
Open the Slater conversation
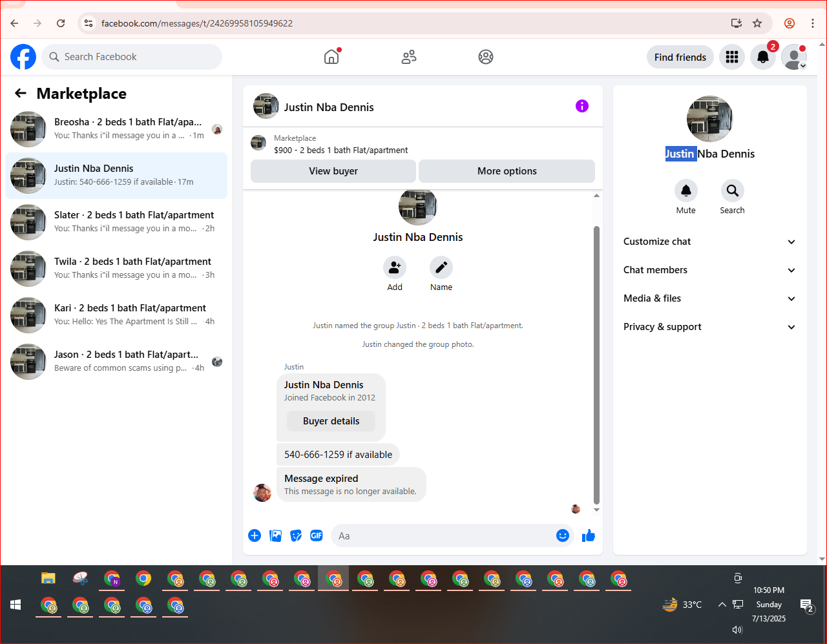coord(116,222)
